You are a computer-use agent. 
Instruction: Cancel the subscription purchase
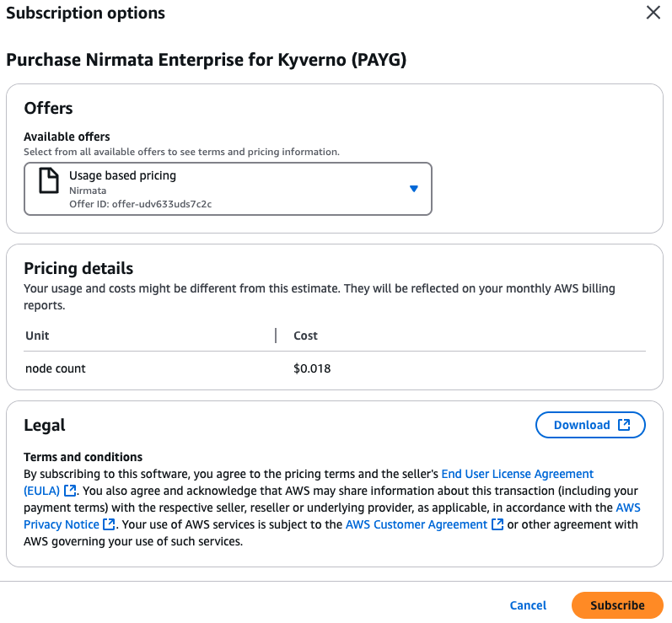pyautogui.click(x=528, y=605)
